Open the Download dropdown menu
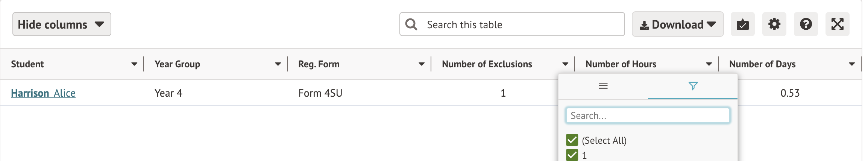 point(677,24)
